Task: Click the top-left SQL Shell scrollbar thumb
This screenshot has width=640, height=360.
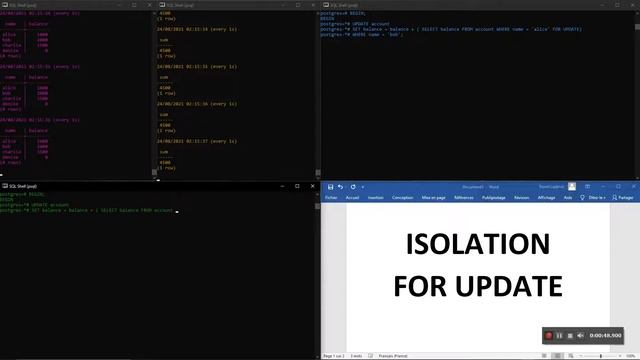Action: (154, 172)
